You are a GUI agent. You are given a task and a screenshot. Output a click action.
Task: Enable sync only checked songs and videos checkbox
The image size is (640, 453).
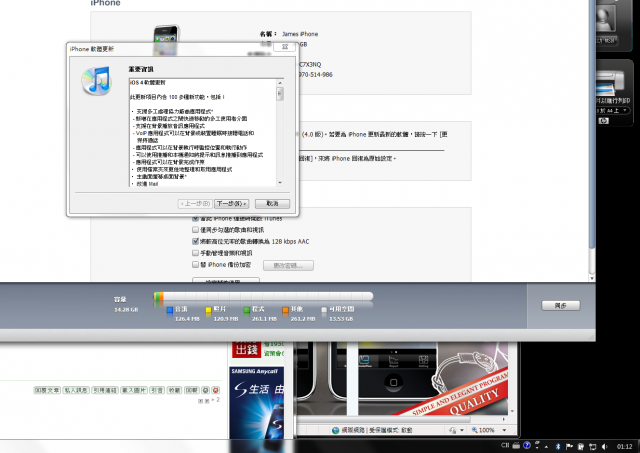coord(196,230)
